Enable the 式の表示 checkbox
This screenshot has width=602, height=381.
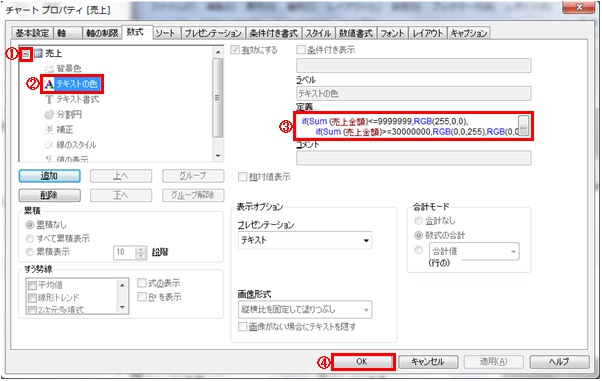(x=142, y=283)
